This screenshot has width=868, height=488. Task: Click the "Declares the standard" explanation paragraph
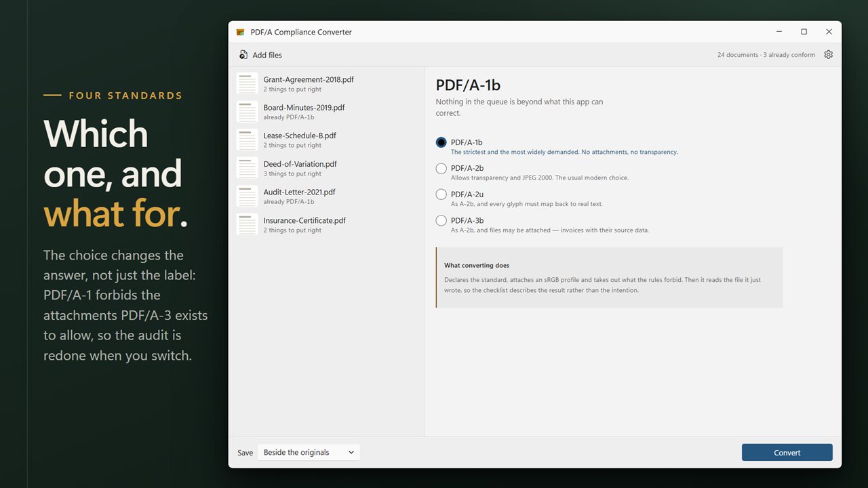click(602, 285)
